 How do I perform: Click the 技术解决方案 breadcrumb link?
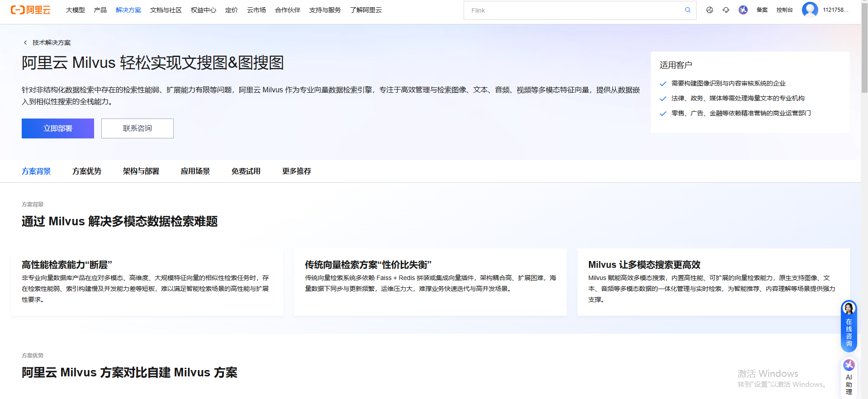click(x=52, y=43)
